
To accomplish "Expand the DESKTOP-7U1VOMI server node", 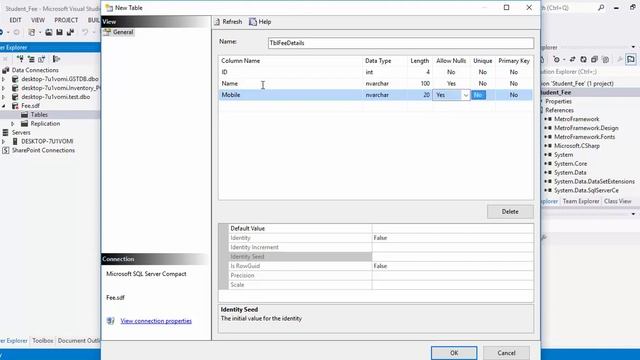I will coord(4,141).
